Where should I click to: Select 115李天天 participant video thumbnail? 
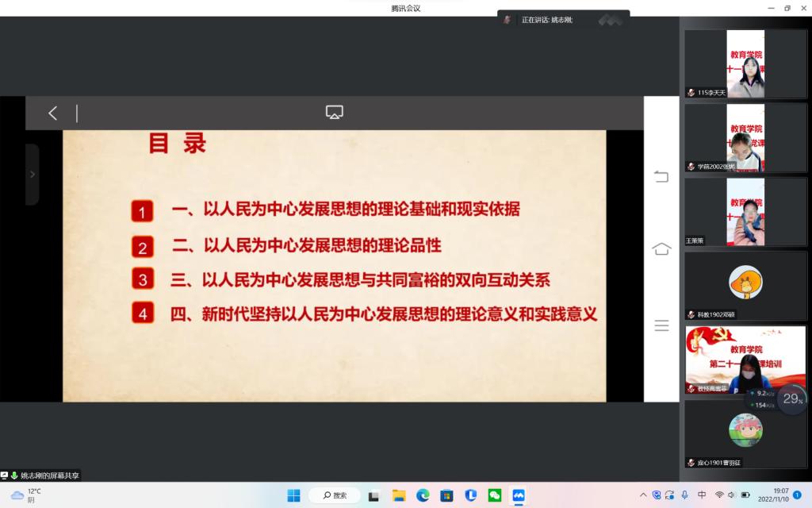coord(745,64)
